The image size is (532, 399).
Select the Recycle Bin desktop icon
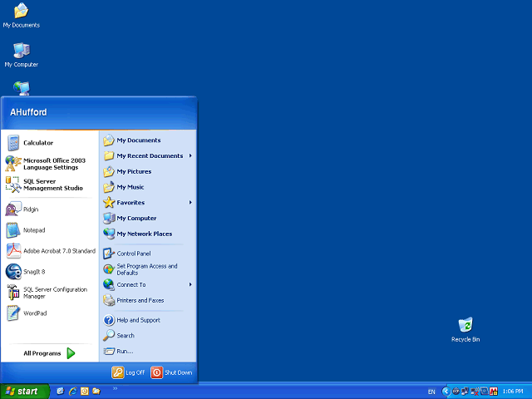(465, 329)
